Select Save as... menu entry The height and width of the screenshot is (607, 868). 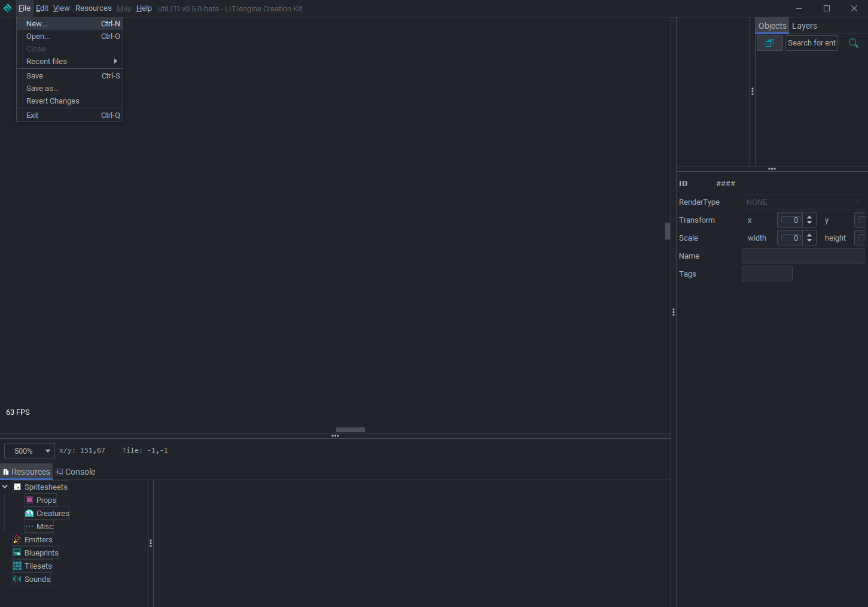coord(69,89)
